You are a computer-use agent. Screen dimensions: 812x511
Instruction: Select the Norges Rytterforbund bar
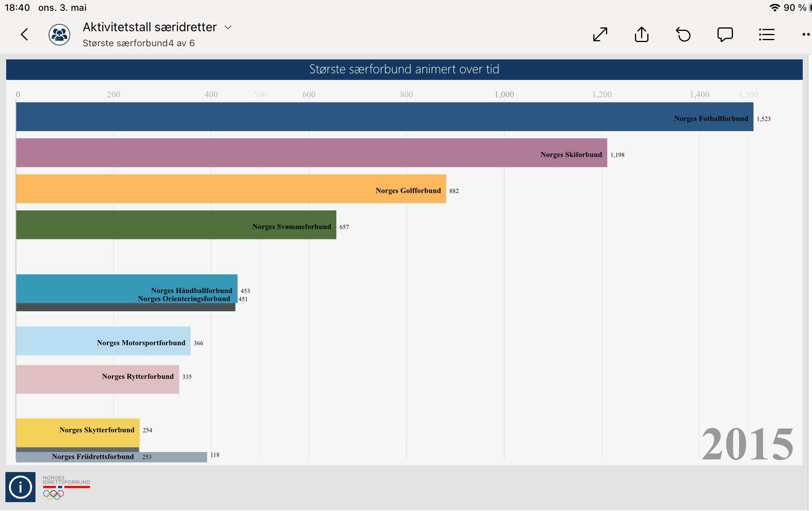98,379
